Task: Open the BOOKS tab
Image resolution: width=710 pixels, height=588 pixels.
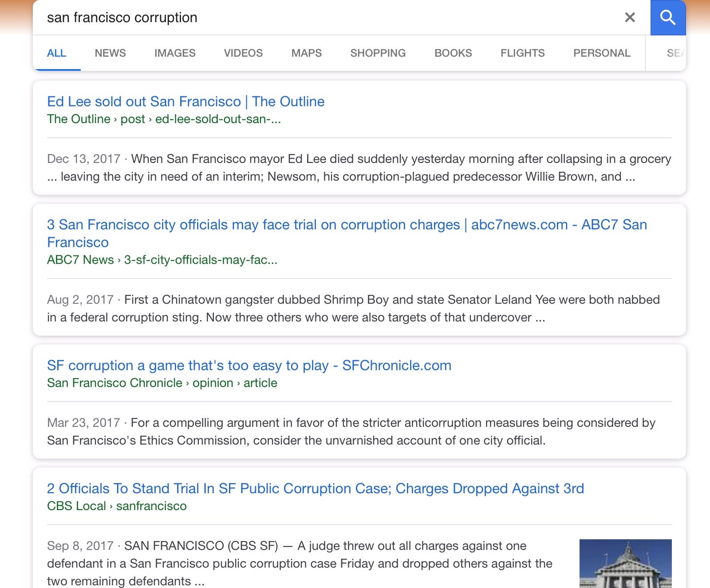Action: point(453,53)
